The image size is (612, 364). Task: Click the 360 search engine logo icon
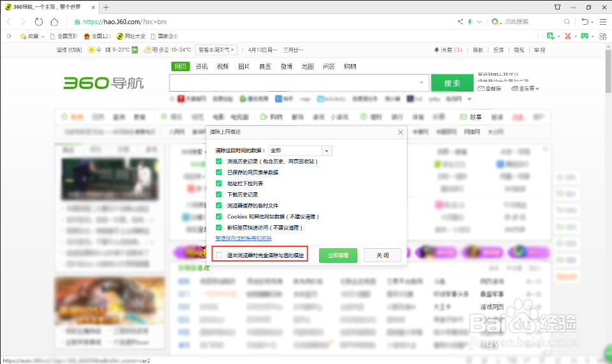(495, 22)
